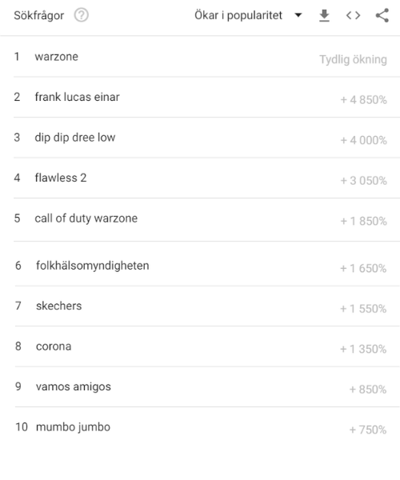Select the mumbo jumbo query

73,427
